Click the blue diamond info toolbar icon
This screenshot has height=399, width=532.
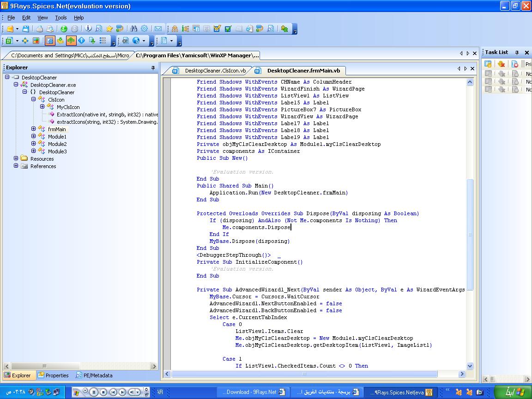[x=81, y=41]
